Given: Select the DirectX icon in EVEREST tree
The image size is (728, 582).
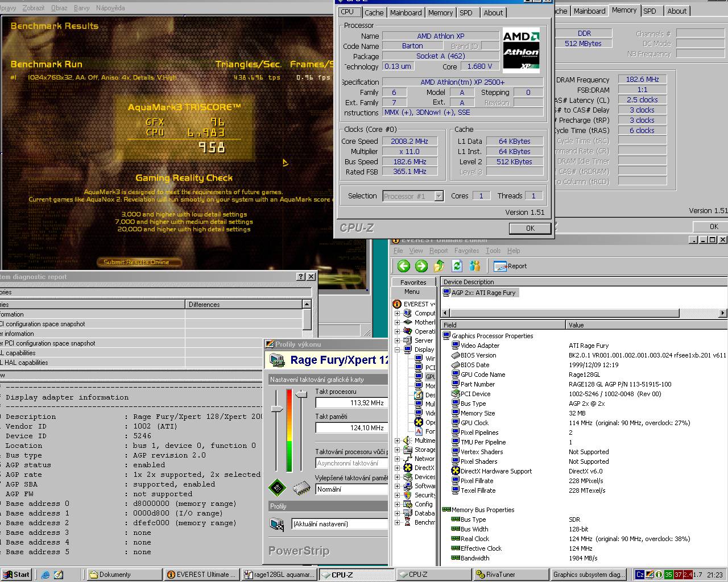Looking at the screenshot, I should [407, 468].
